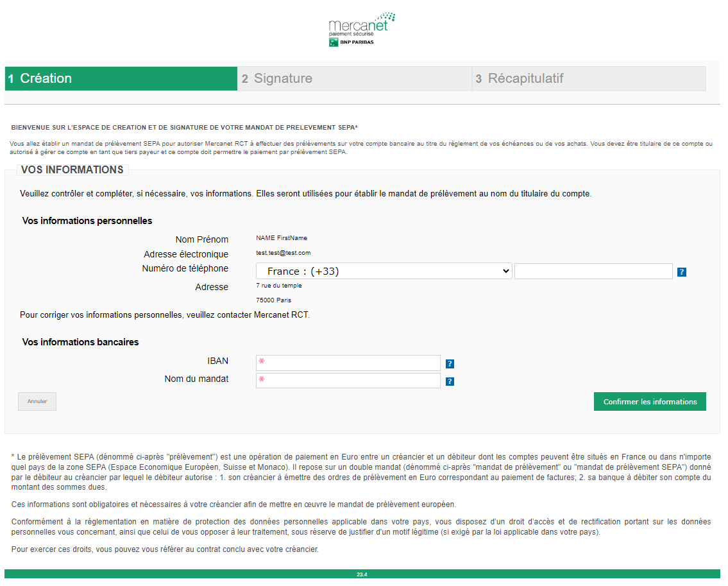Click the Annuler button

tap(37, 401)
